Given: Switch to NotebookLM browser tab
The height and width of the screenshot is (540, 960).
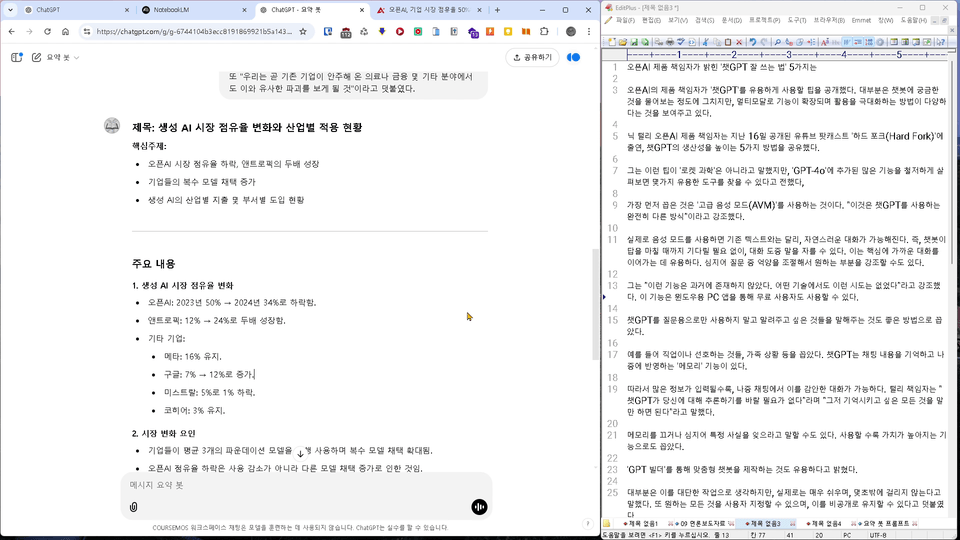Looking at the screenshot, I should click(191, 10).
